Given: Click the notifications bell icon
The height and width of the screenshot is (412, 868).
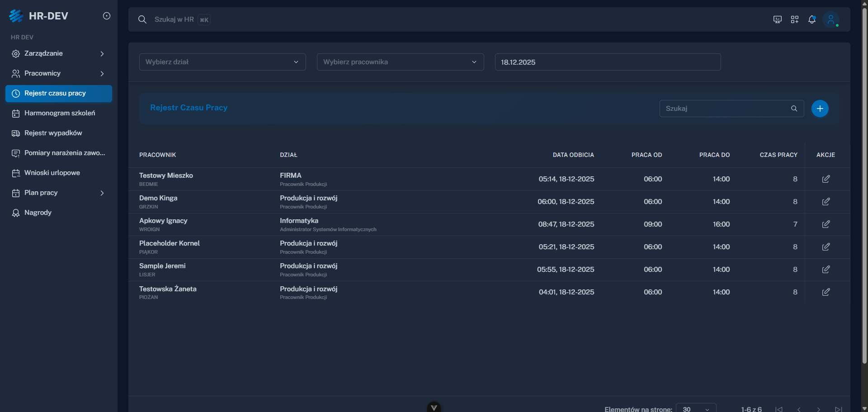Looking at the screenshot, I should tap(812, 19).
